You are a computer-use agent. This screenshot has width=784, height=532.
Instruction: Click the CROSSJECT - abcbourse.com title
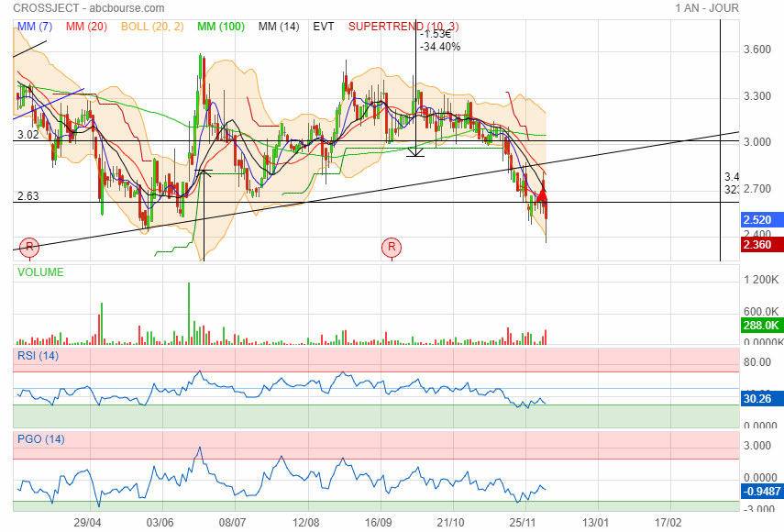(89, 8)
